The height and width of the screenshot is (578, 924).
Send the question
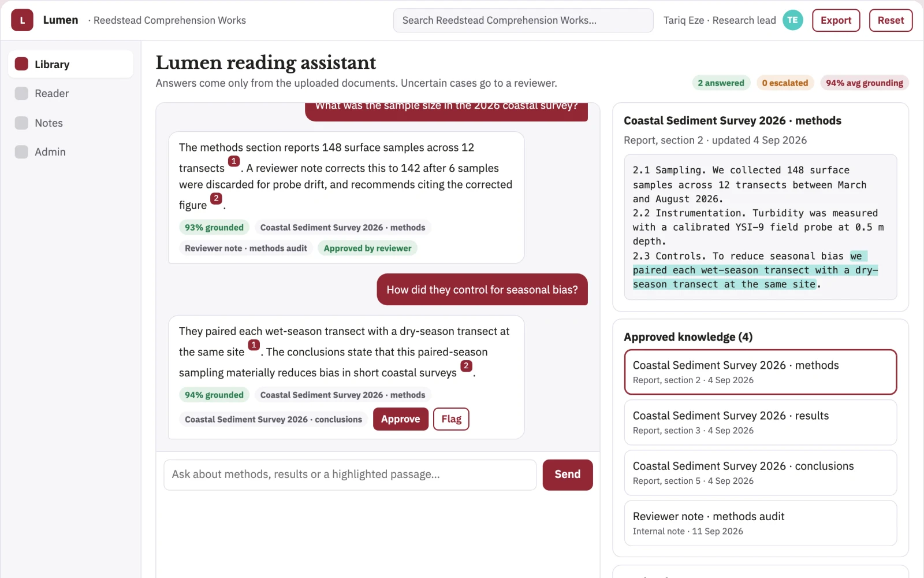point(568,475)
